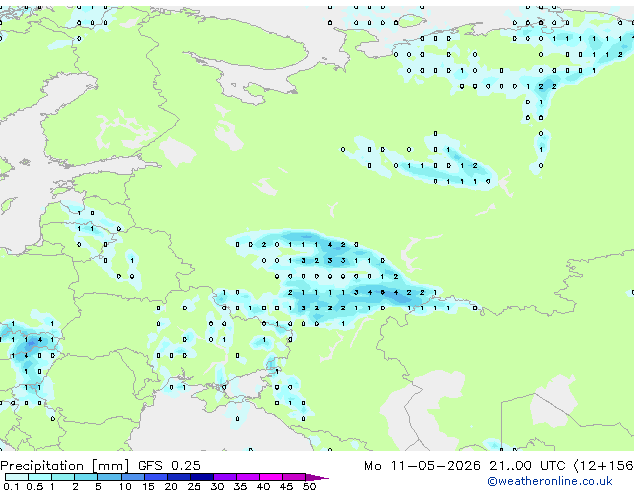Viewport: 634px width, 490px height.
Task: Click the legend scale label '50'
Action: pos(309,486)
